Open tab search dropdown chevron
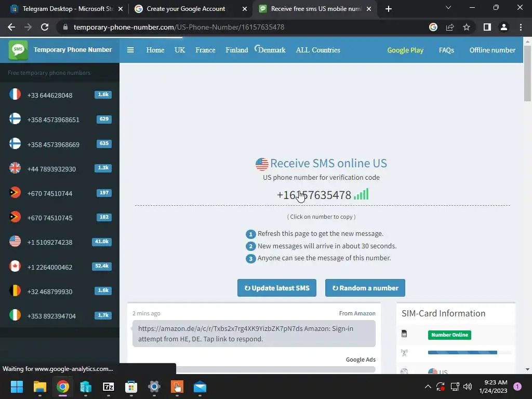532x399 pixels. 448,7
